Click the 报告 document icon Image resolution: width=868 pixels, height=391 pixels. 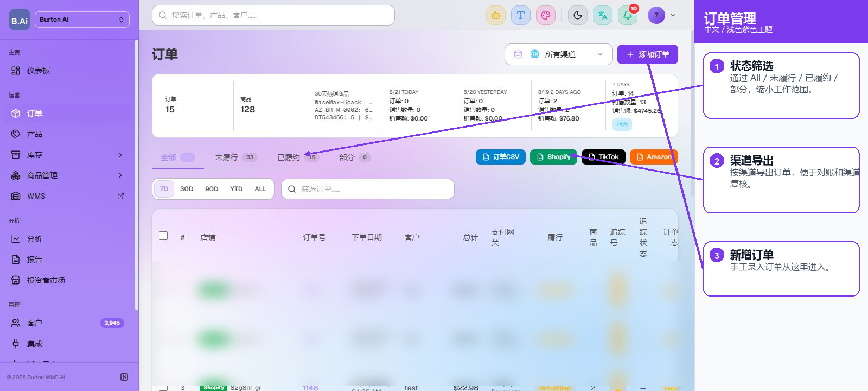pyautogui.click(x=16, y=260)
